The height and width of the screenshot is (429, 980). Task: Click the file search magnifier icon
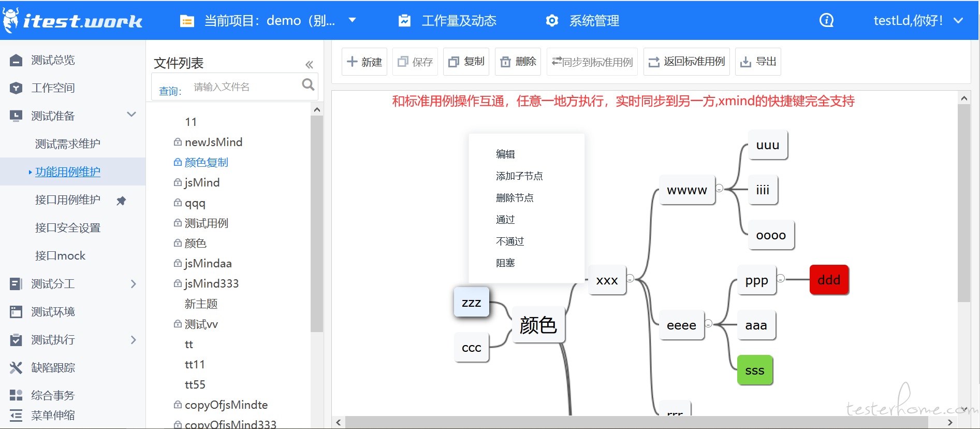[x=308, y=84]
